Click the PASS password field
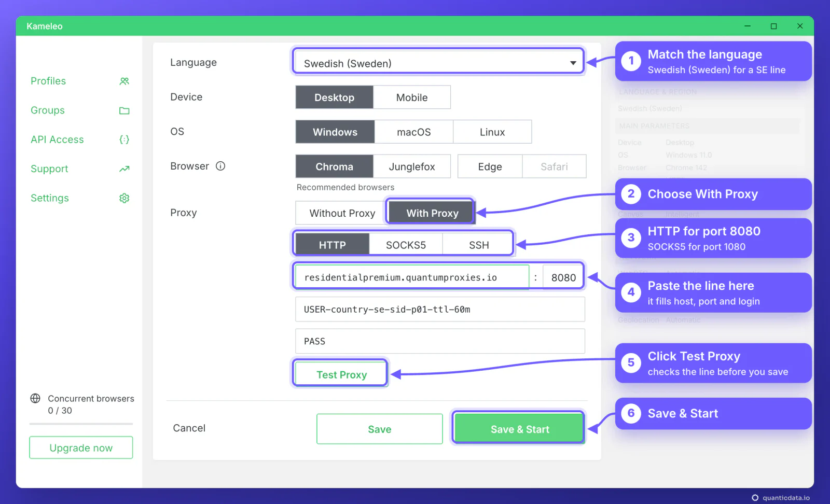This screenshot has width=830, height=504. [440, 341]
